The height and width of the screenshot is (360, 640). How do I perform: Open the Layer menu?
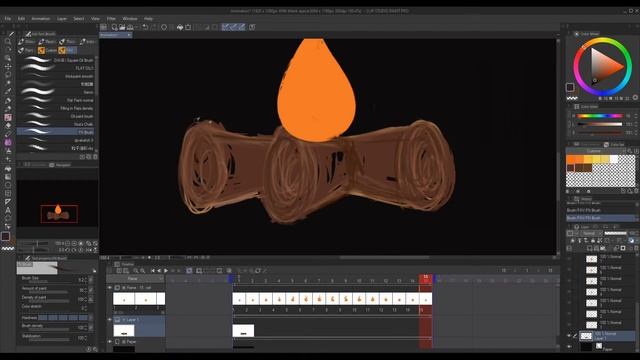[62, 18]
